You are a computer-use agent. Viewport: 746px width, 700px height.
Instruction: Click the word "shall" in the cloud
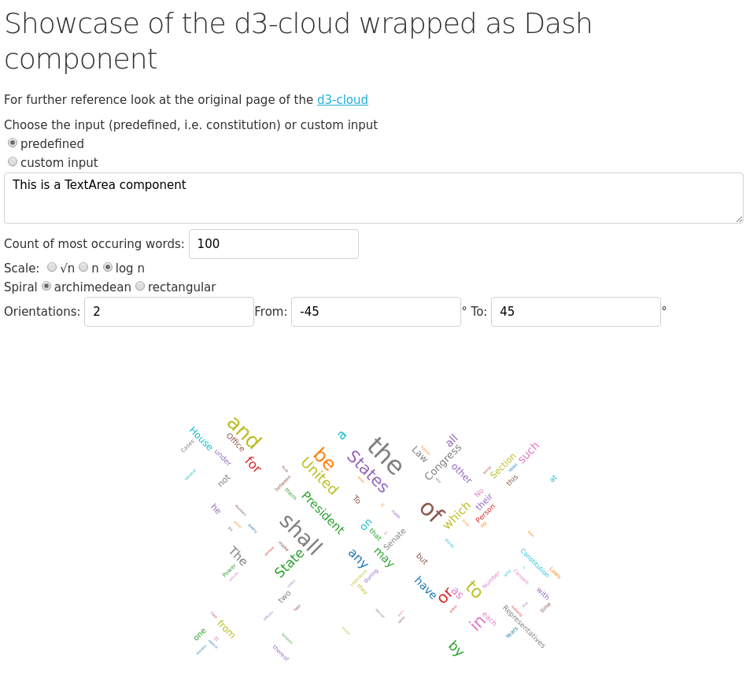pyautogui.click(x=301, y=535)
